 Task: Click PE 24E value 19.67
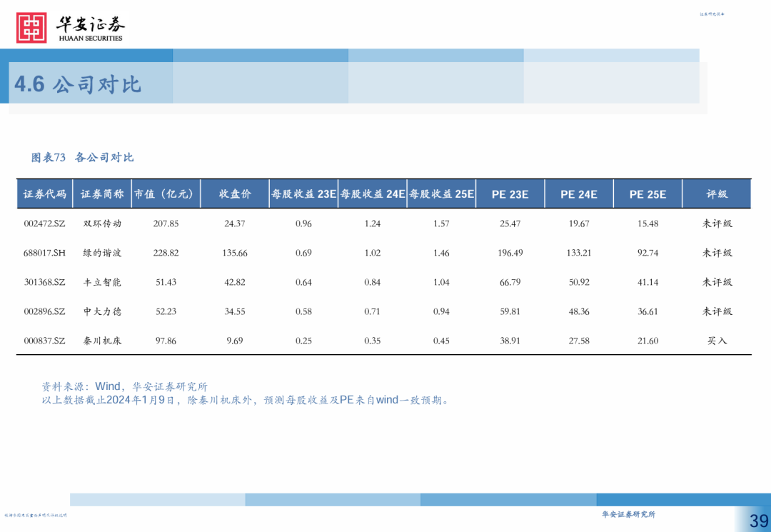pos(579,224)
